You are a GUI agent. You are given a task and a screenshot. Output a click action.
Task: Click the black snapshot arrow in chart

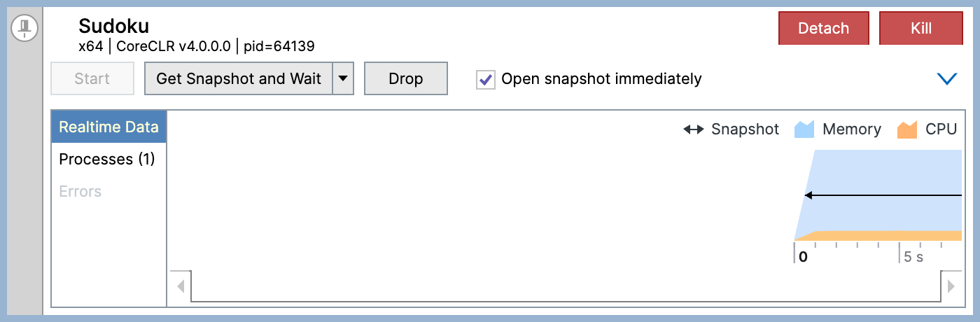(x=882, y=195)
